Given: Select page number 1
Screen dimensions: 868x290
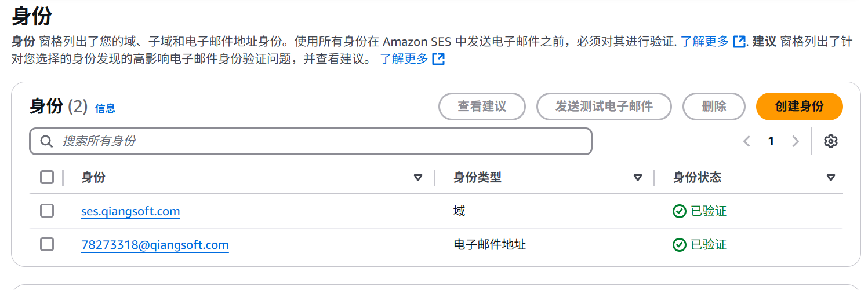Looking at the screenshot, I should 771,141.
